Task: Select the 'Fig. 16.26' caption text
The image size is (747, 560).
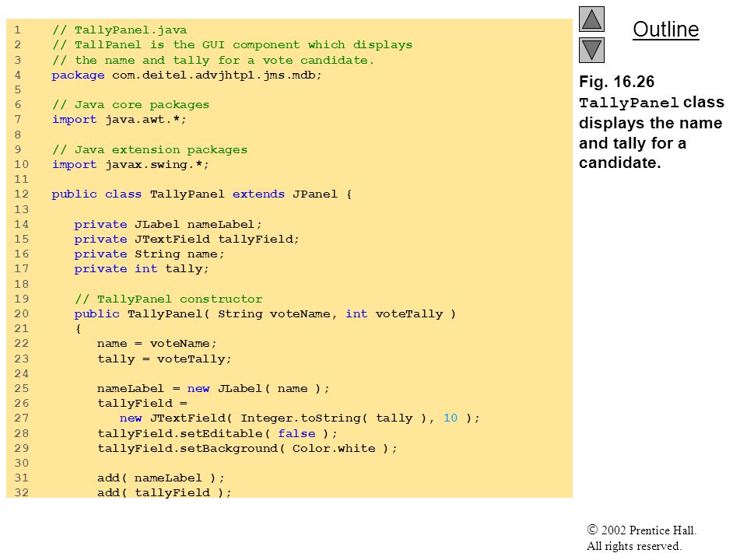Action: pos(616,82)
